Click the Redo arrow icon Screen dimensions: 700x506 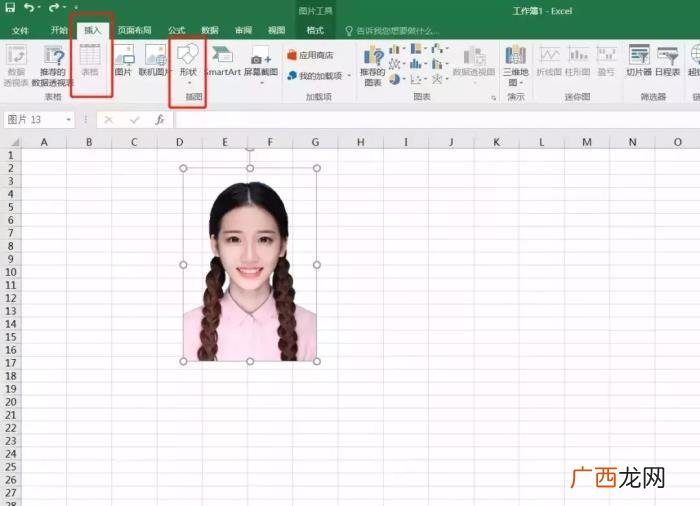pos(54,7)
